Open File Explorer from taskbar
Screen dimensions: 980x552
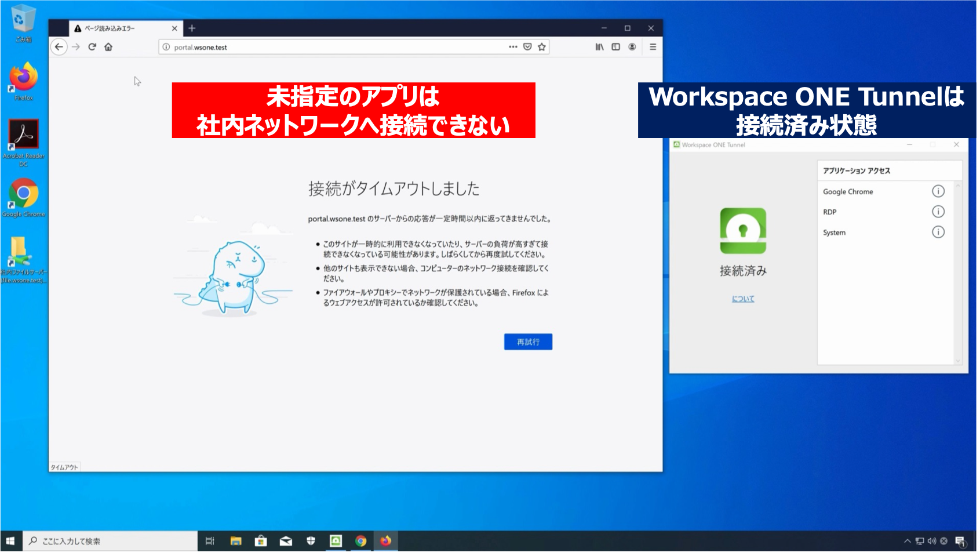pyautogui.click(x=236, y=541)
